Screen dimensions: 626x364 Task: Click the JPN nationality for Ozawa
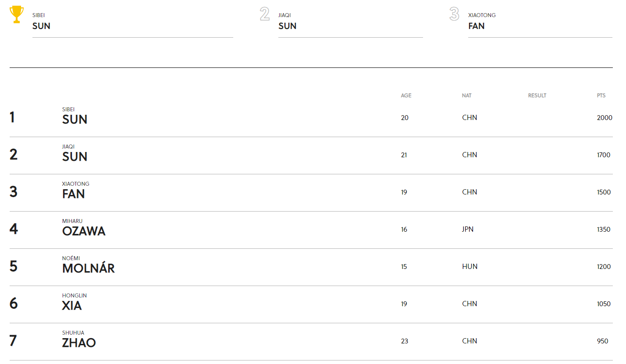pyautogui.click(x=468, y=229)
